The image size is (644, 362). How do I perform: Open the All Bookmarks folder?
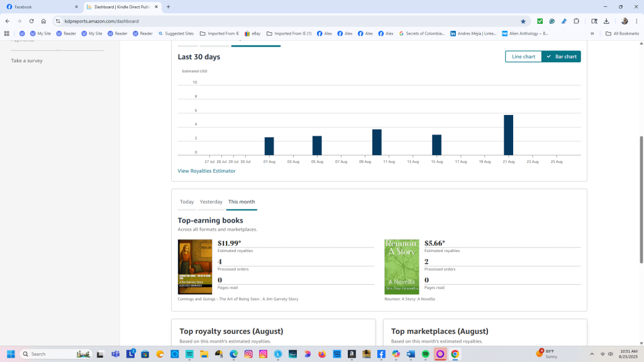[623, 33]
